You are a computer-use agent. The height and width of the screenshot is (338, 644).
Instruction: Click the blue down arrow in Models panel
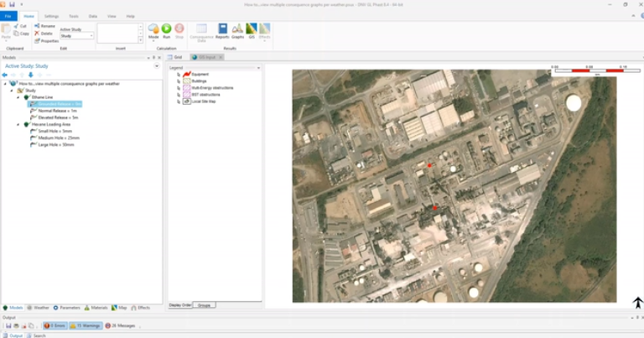(x=31, y=75)
